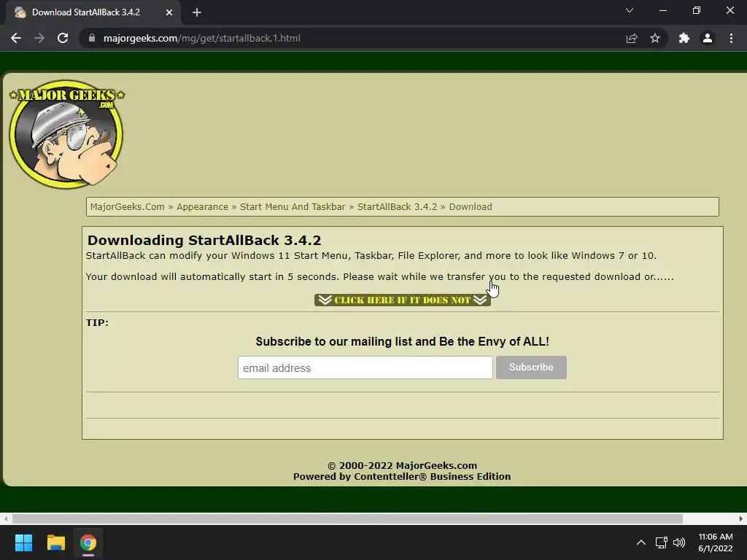Click the 'Click here if it does not' button
This screenshot has height=560, width=747.
click(403, 300)
